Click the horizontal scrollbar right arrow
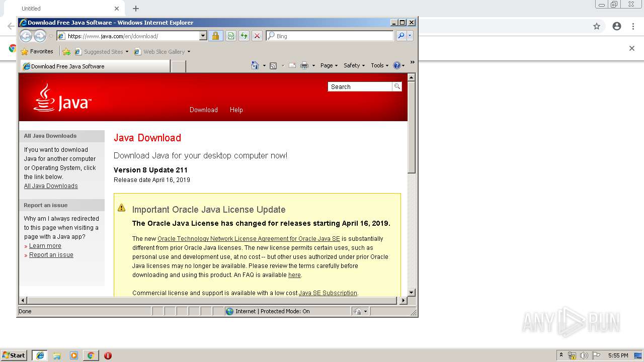 [403, 300]
